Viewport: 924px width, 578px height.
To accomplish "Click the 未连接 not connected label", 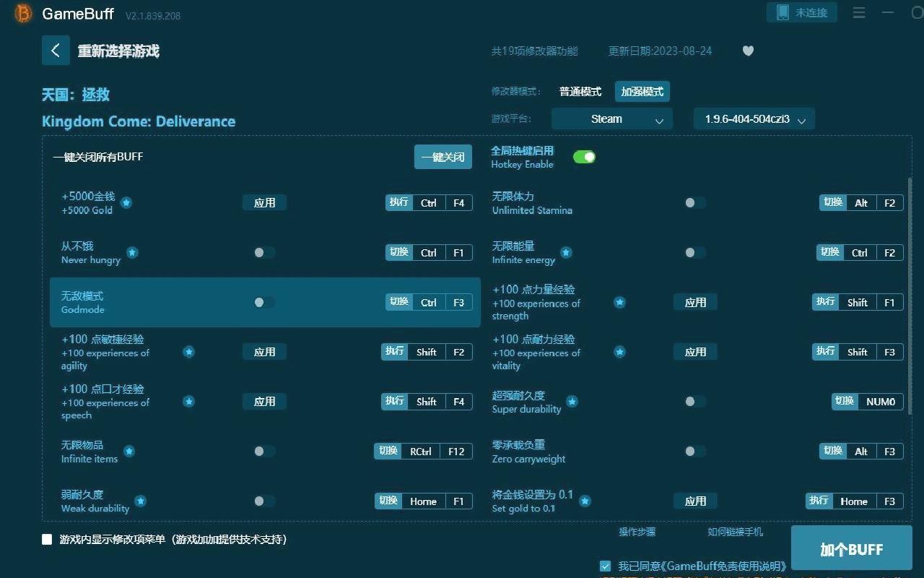I will pos(811,12).
